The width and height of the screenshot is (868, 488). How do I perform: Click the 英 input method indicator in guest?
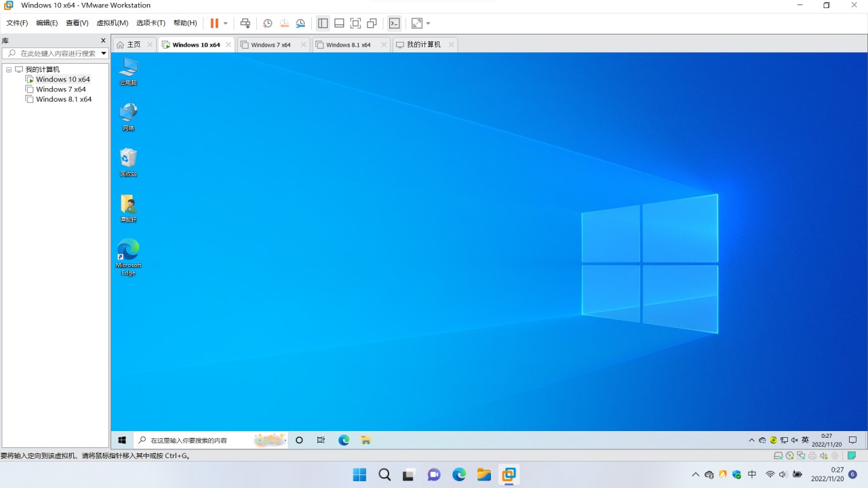(x=805, y=440)
